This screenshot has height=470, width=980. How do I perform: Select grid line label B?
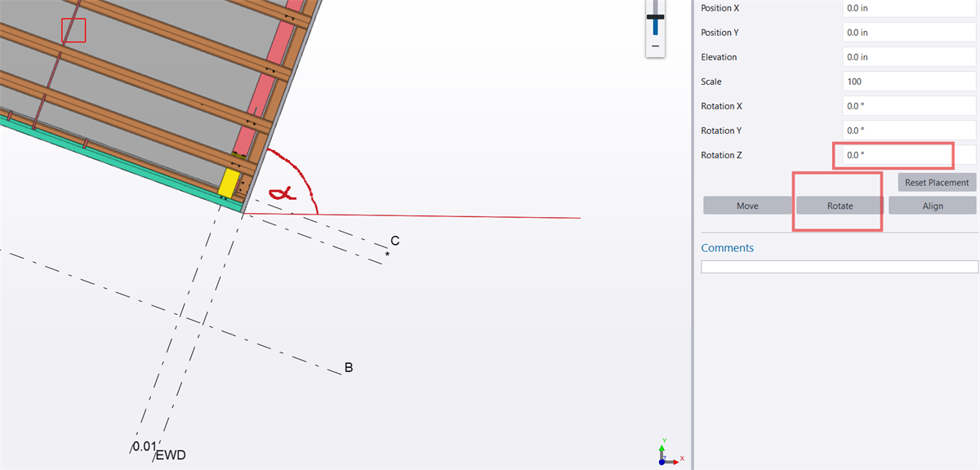(x=348, y=367)
